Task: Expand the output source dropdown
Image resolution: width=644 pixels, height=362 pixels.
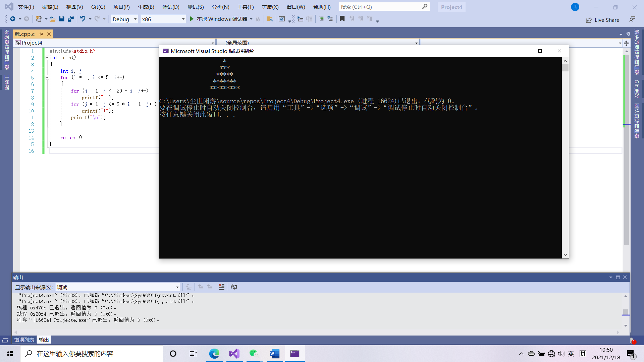Action: (177, 287)
